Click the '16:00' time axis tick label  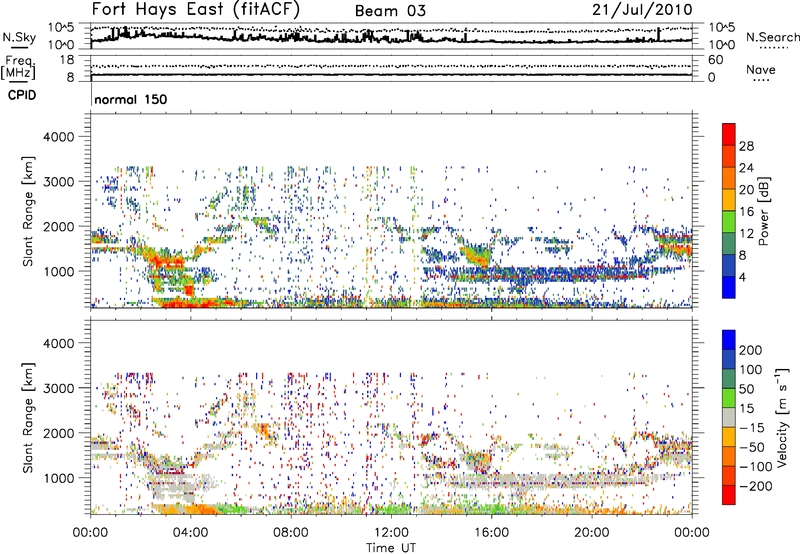pyautogui.click(x=491, y=533)
